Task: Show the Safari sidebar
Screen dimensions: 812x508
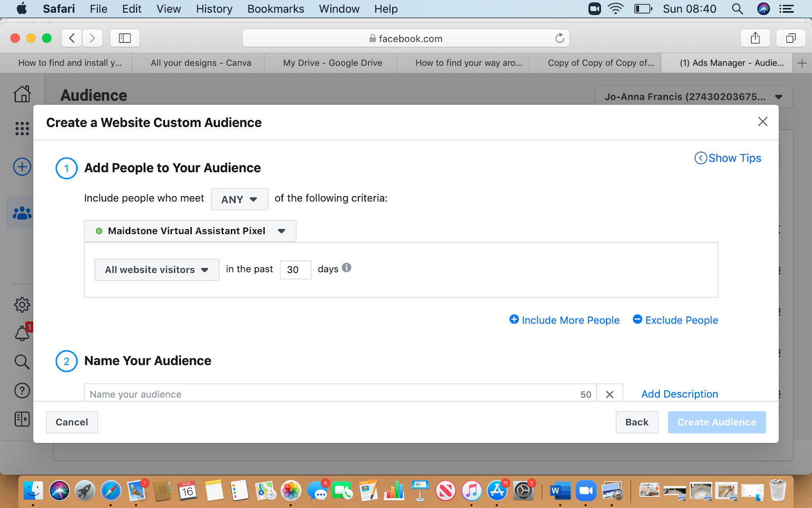Action: (125, 38)
